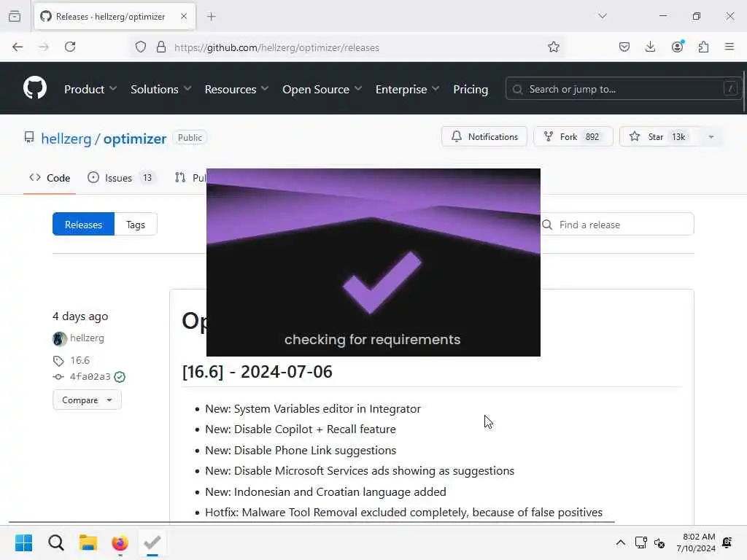The width and height of the screenshot is (747, 560).
Task: Open Firefox hamburger application menu
Action: tap(729, 47)
